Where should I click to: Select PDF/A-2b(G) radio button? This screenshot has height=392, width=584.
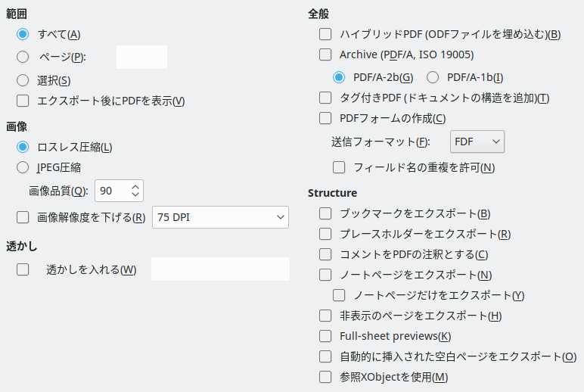tap(339, 77)
